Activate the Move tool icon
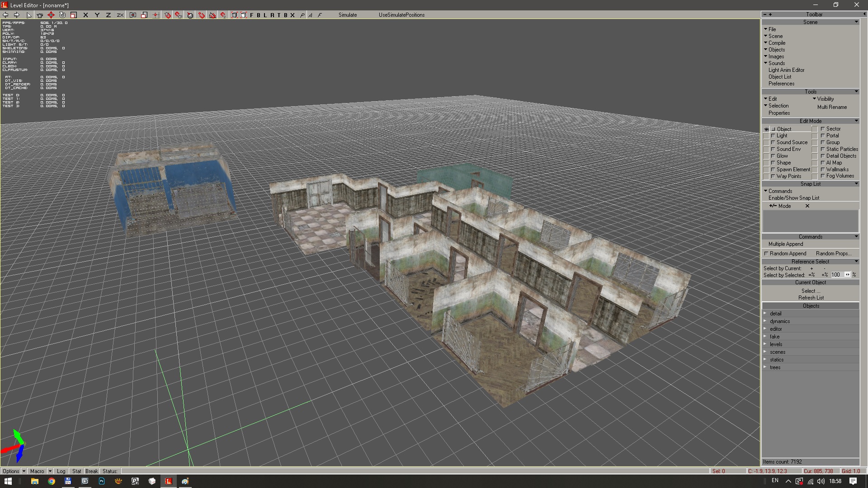The height and width of the screenshot is (488, 868). pyautogui.click(x=51, y=15)
